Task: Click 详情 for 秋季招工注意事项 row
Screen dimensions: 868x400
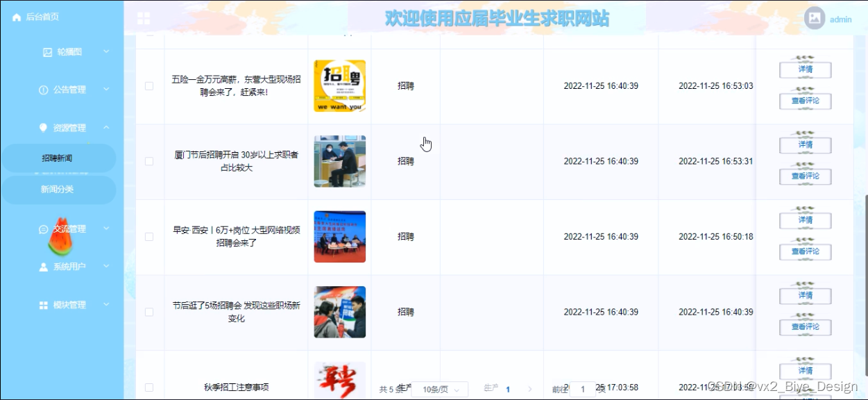Action: tap(805, 371)
